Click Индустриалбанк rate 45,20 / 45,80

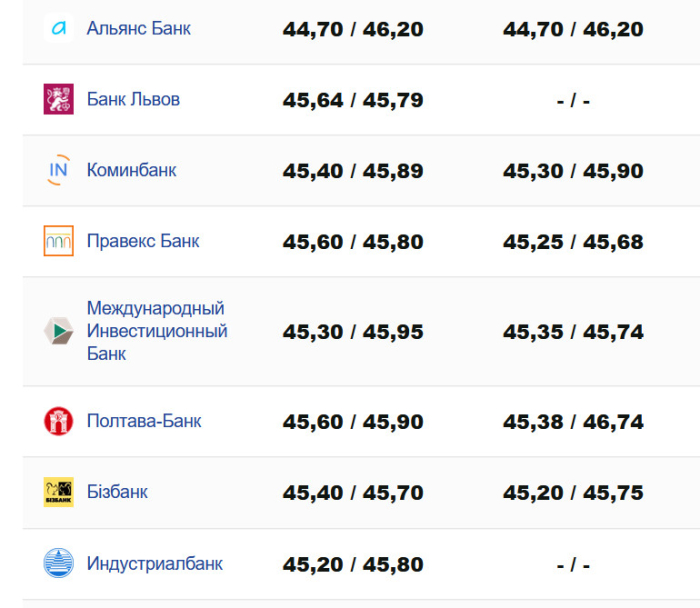click(353, 564)
